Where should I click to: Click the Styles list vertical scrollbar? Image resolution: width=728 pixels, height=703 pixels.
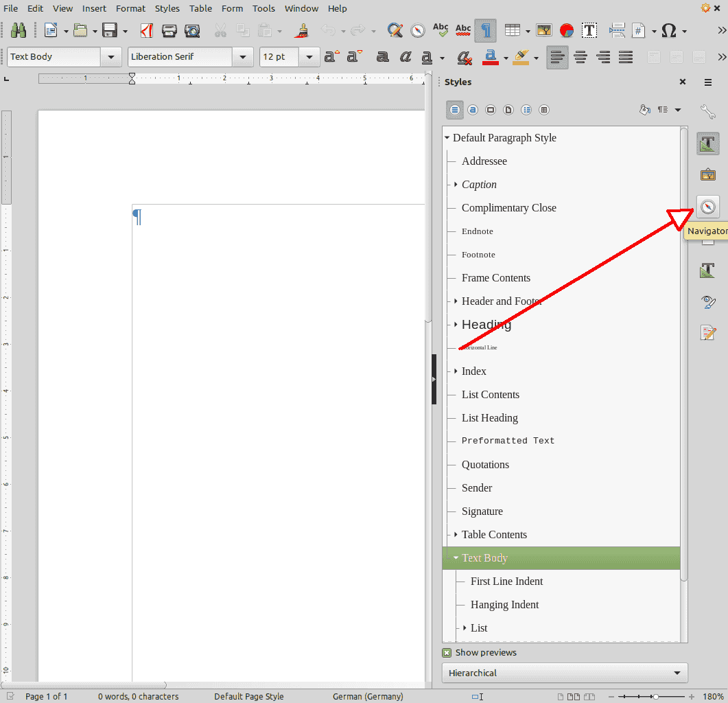coord(684,354)
